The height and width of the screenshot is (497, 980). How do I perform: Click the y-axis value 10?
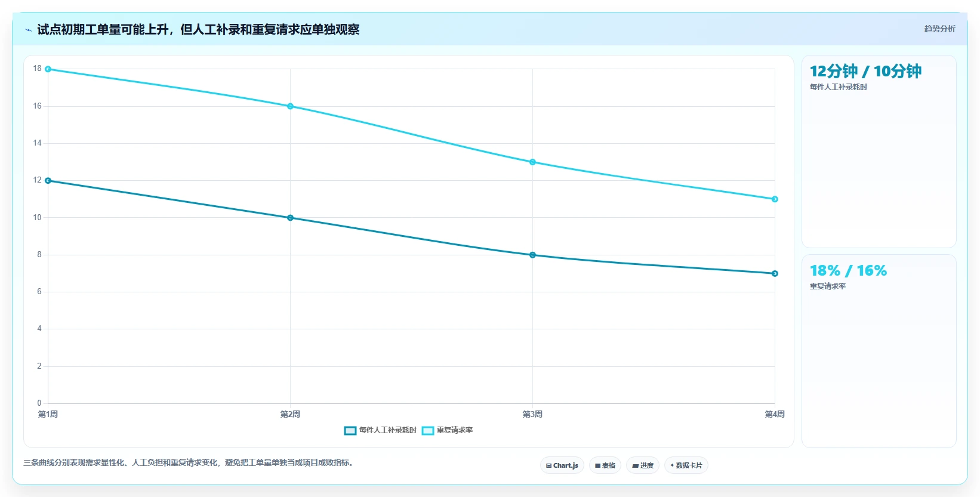tap(38, 218)
